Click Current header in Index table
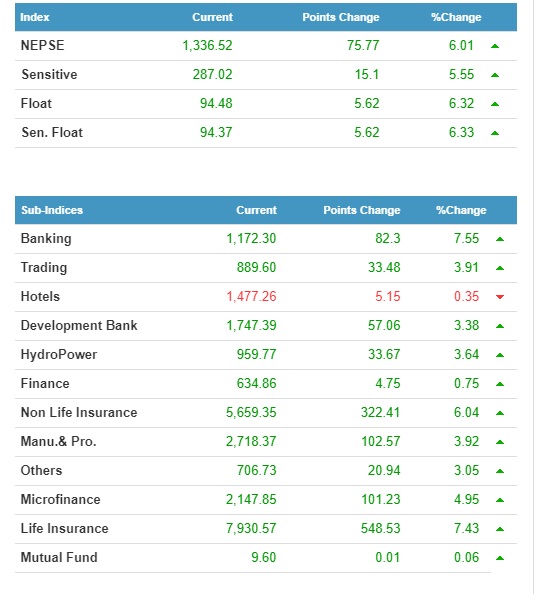This screenshot has width=536, height=594. coord(213,17)
